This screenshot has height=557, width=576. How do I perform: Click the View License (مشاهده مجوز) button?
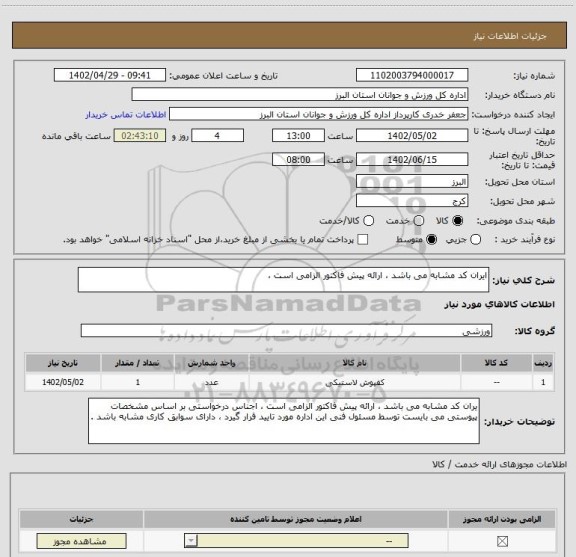(82, 541)
